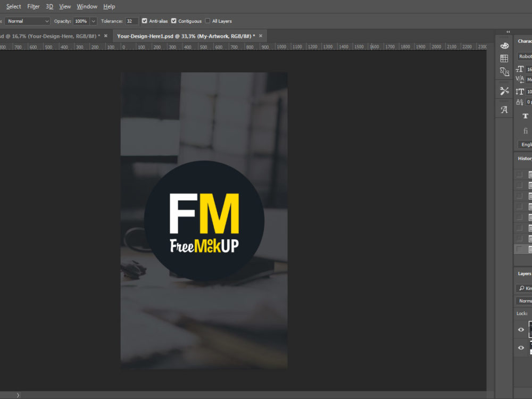The image size is (532, 399).
Task: Click the Opacity value field
Action: coord(81,21)
